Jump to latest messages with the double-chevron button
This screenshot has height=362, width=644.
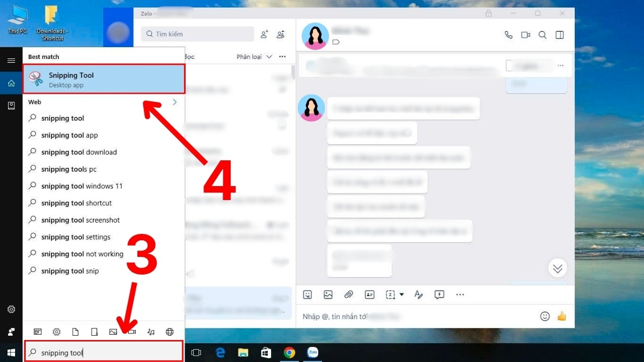point(558,268)
